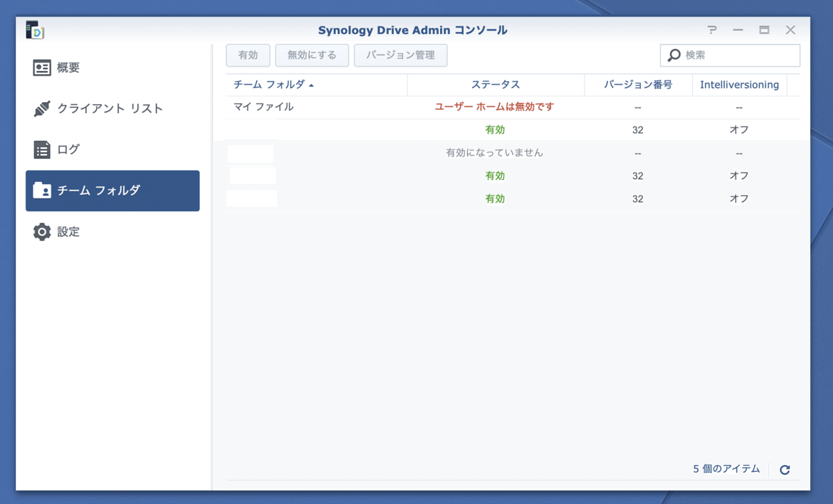Image resolution: width=833 pixels, height=504 pixels.
Task: Open help with the question mark icon
Action: tap(712, 31)
